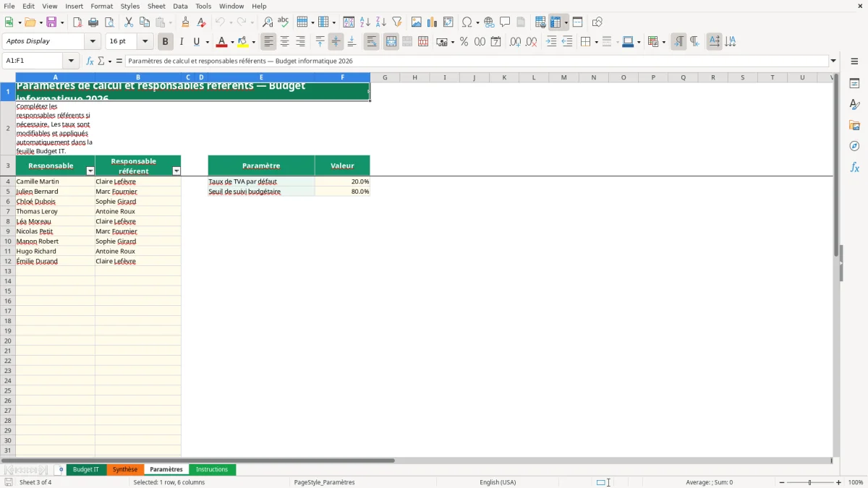Insert an image
868x488 pixels.
(x=417, y=22)
